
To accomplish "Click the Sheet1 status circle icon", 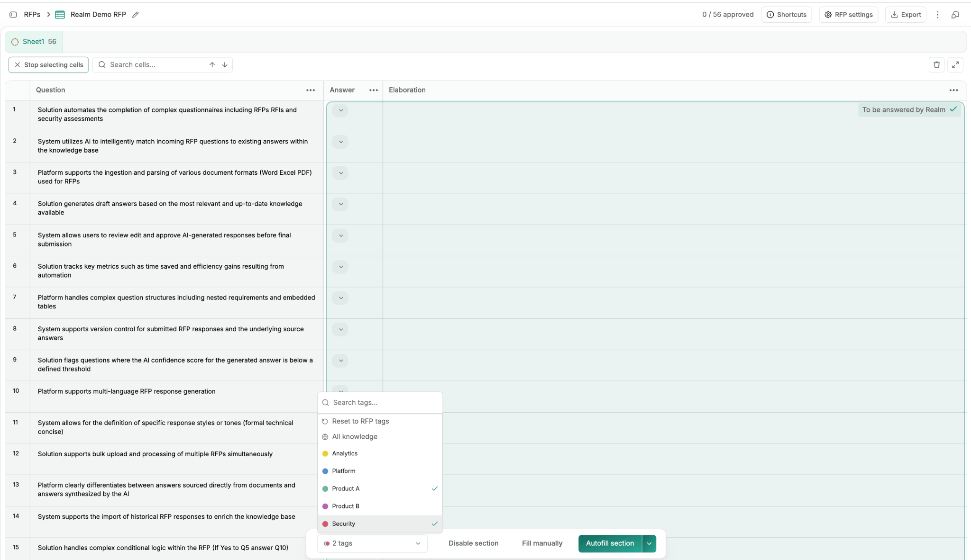I will tap(15, 42).
